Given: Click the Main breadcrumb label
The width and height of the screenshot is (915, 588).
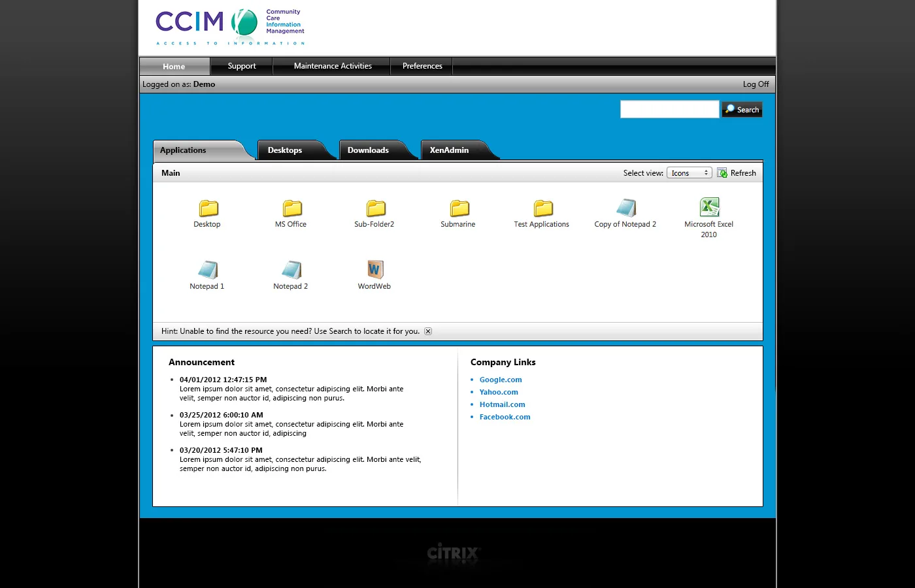Looking at the screenshot, I should [171, 173].
